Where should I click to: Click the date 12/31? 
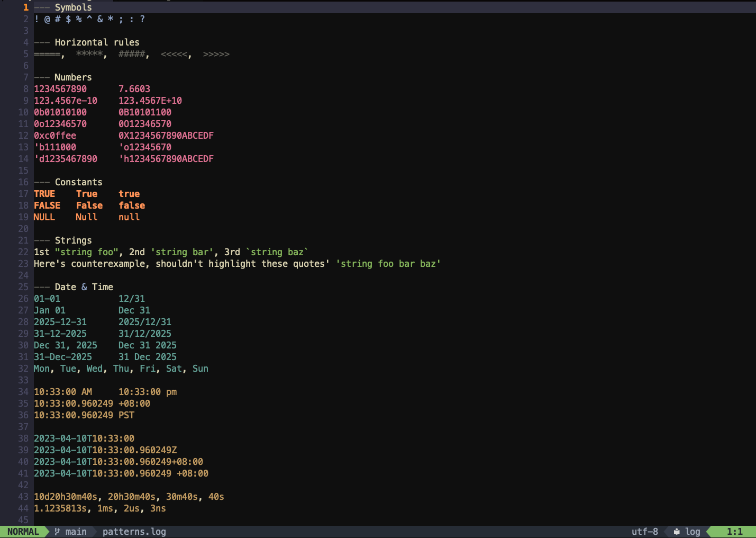click(x=132, y=299)
